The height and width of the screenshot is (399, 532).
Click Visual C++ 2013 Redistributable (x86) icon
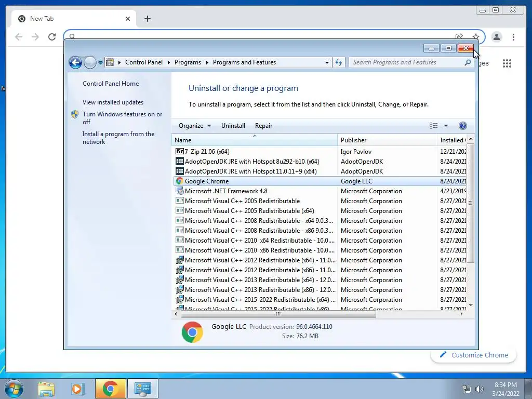pos(179,289)
